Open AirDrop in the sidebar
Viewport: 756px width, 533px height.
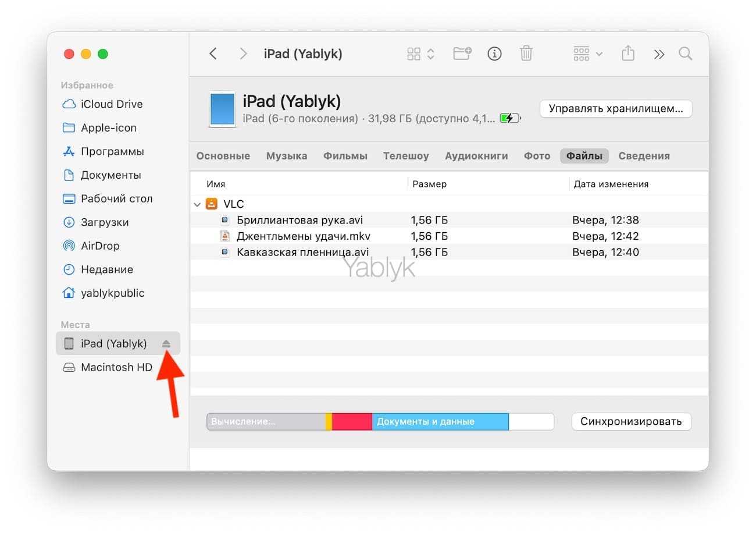point(99,246)
